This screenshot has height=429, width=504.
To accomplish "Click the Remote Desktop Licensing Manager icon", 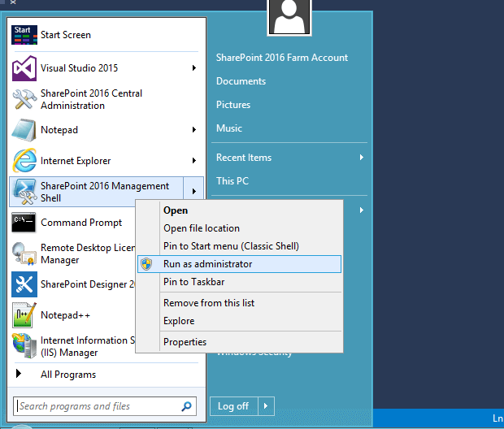I will coord(24,253).
